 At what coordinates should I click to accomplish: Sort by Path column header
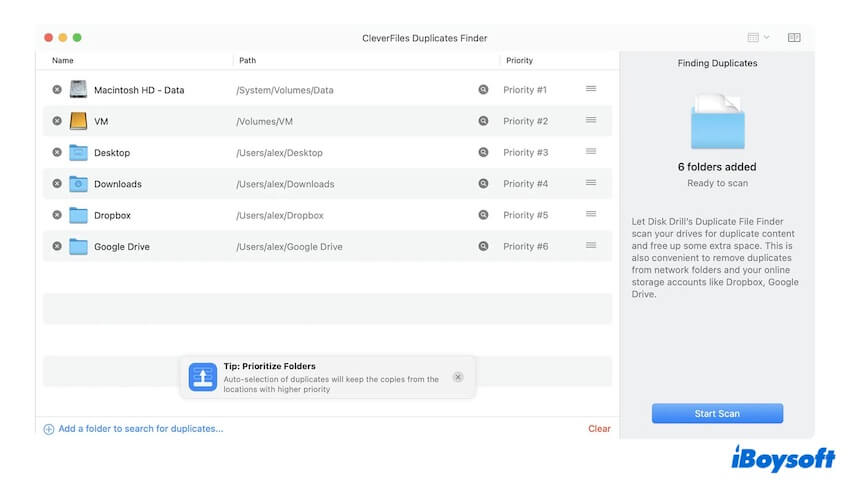(x=247, y=60)
